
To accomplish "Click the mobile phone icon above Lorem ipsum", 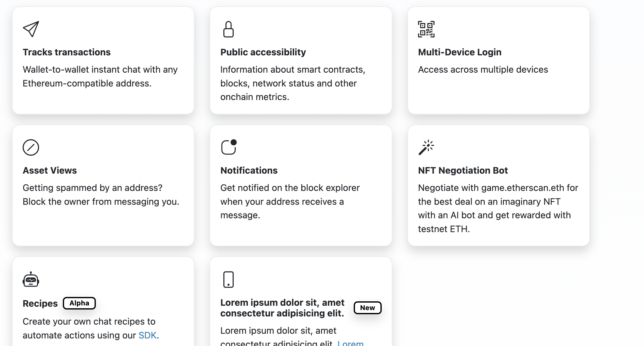I will click(x=228, y=279).
